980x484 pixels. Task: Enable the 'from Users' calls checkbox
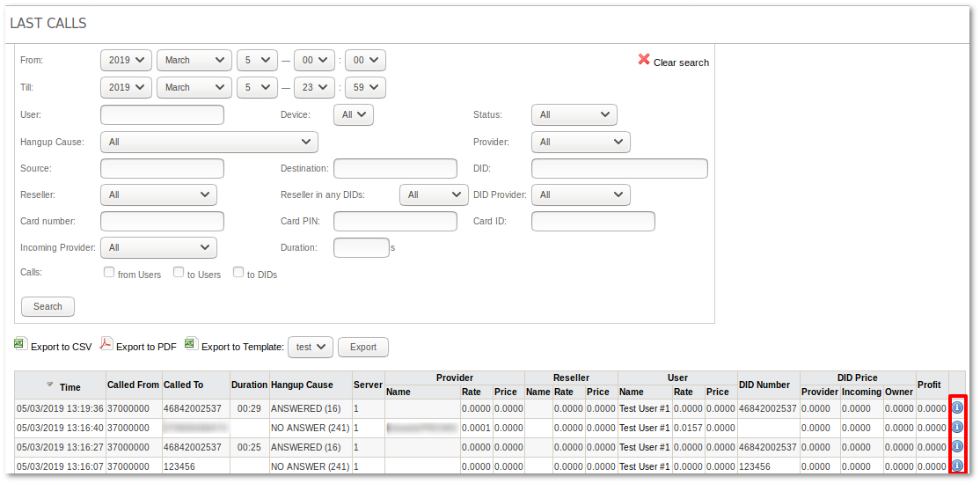coord(109,273)
